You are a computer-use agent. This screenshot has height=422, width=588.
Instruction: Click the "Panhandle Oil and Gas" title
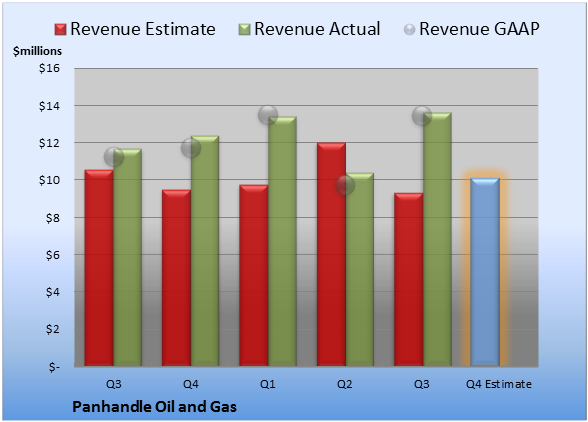pyautogui.click(x=154, y=407)
